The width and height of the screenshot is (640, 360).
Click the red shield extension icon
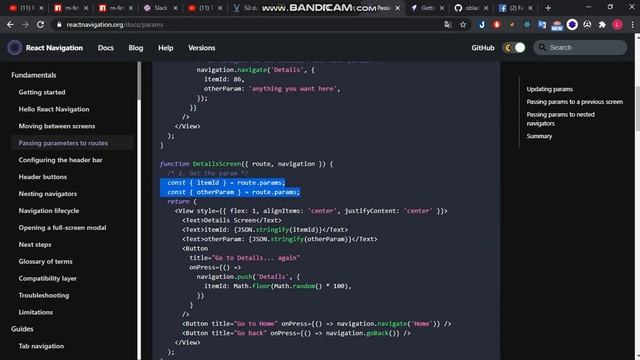click(x=497, y=24)
